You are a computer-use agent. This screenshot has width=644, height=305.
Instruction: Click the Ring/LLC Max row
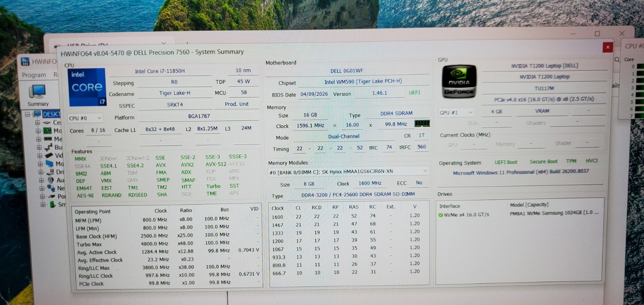(x=168, y=268)
